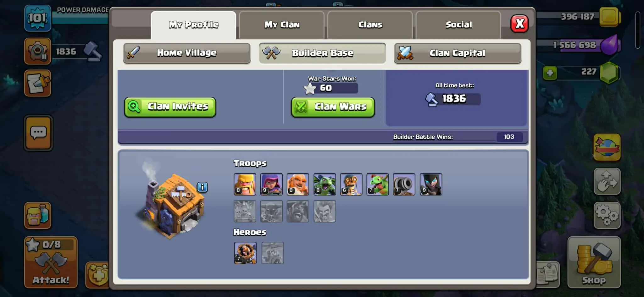644x297 pixels.
Task: Select the Home Village profile view
Action: coord(187,53)
